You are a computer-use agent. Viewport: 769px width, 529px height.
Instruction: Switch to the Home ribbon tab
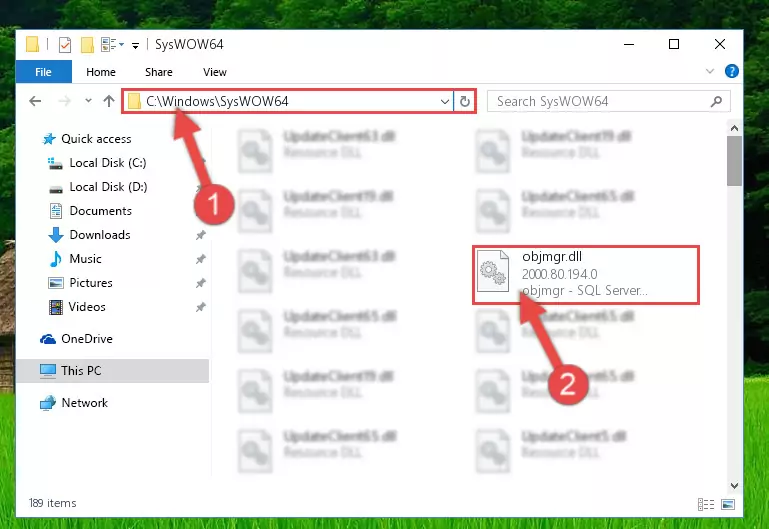(x=101, y=72)
